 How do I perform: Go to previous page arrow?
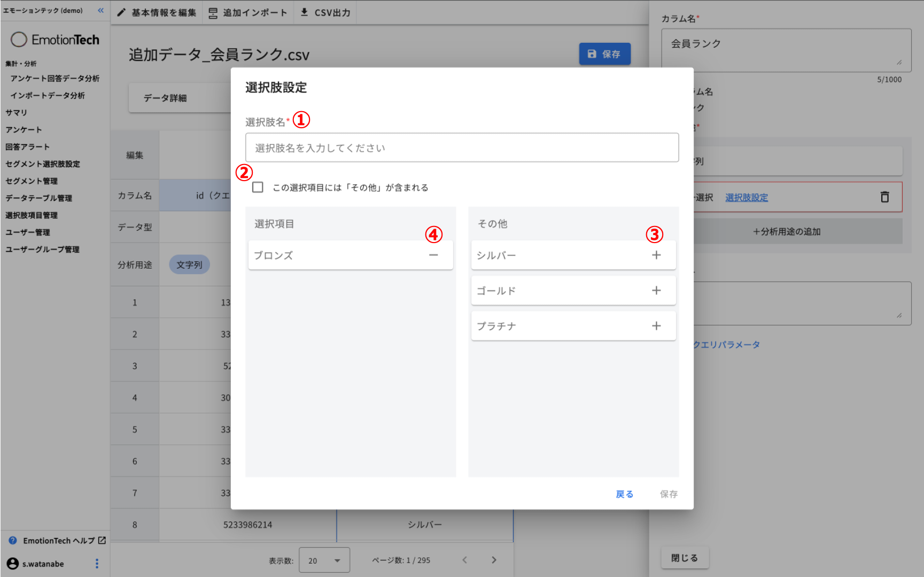464,560
